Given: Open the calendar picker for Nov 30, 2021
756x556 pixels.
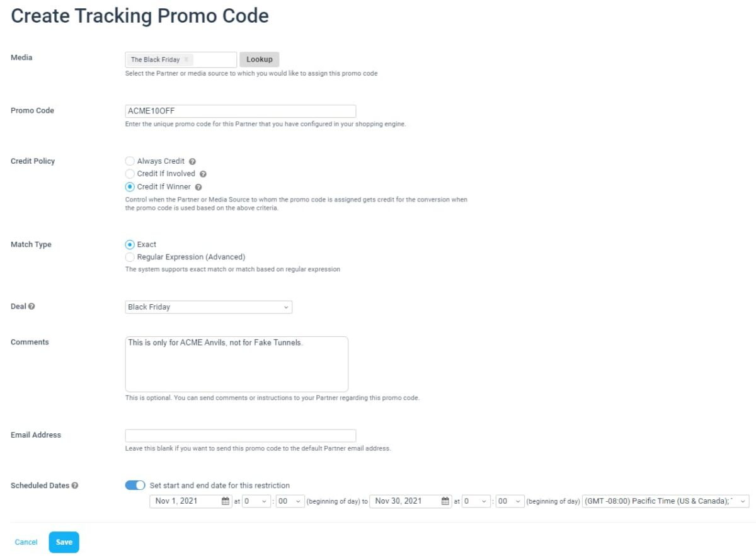Looking at the screenshot, I should 445,501.
